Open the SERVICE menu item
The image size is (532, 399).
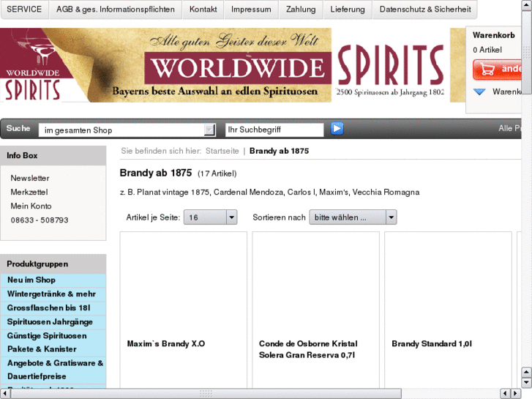coord(24,10)
